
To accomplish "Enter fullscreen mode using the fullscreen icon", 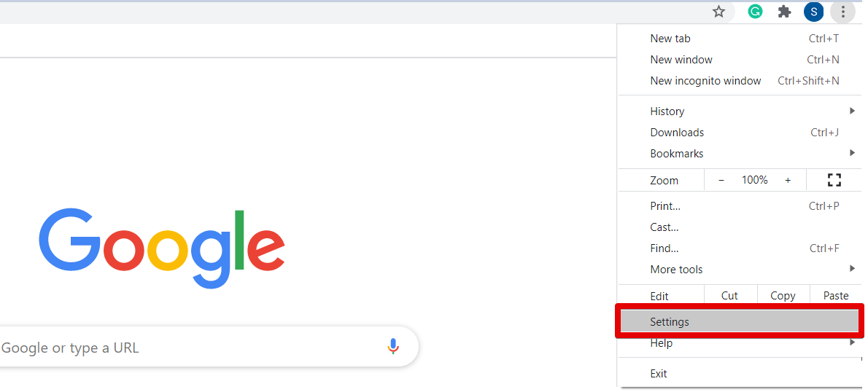I will [834, 180].
